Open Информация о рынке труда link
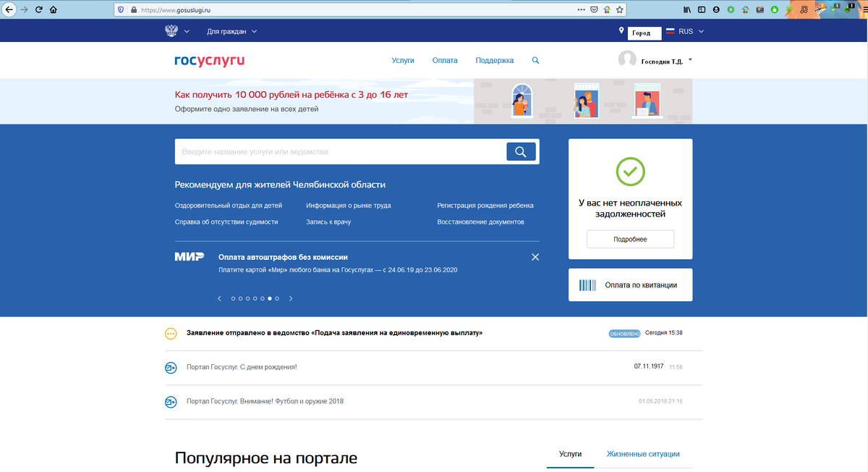868x472 pixels. point(349,206)
